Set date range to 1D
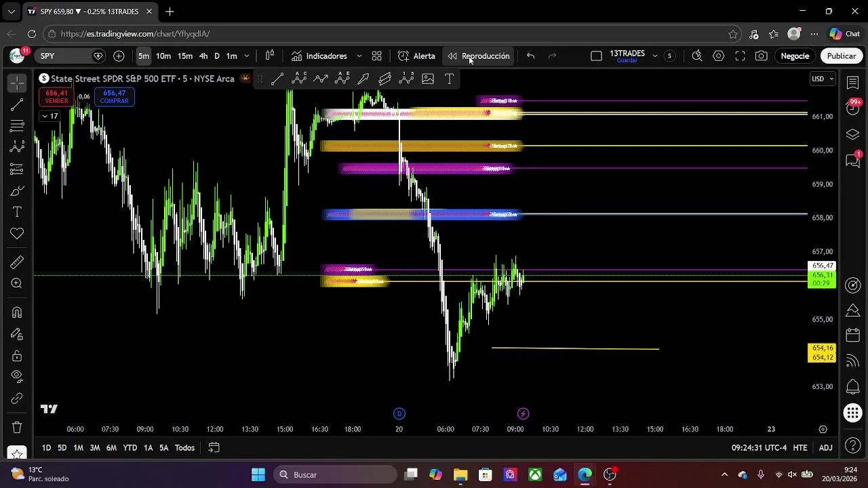 click(46, 447)
